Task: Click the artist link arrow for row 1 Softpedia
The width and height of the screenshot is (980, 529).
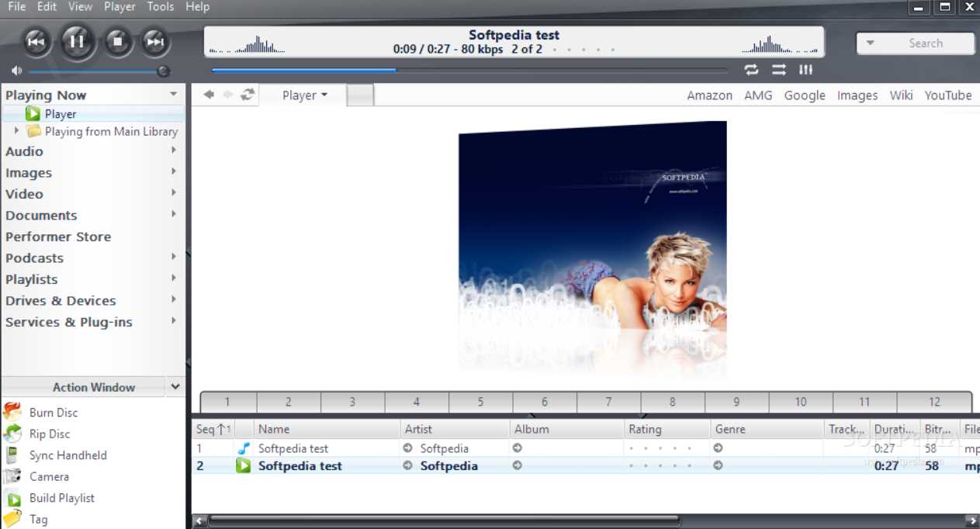Action: click(x=408, y=448)
